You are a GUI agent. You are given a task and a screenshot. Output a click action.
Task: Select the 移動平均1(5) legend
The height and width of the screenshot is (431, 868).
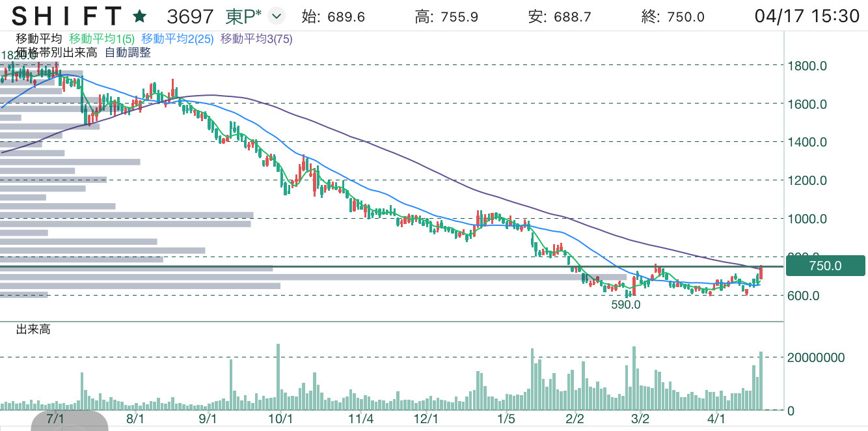click(102, 39)
